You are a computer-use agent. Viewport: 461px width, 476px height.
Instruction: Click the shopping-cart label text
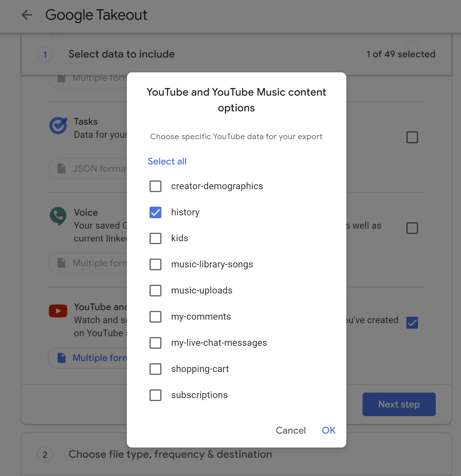point(200,369)
